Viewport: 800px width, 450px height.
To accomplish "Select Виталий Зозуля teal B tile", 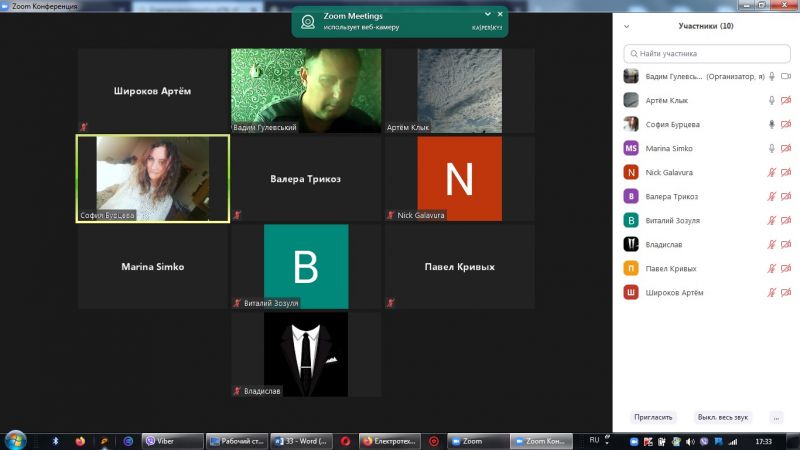I will pos(306,266).
